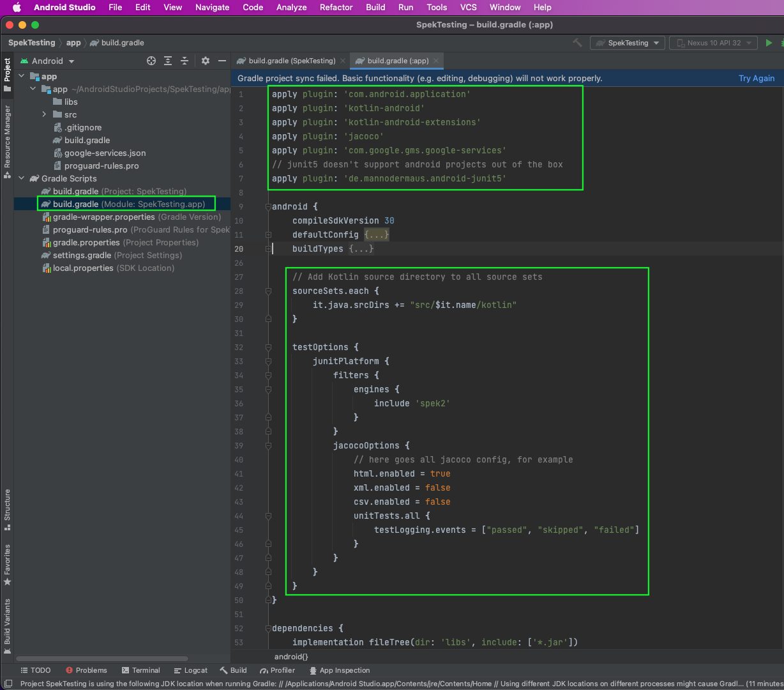
Task: Click Try Again to resync Gradle
Action: pos(757,78)
